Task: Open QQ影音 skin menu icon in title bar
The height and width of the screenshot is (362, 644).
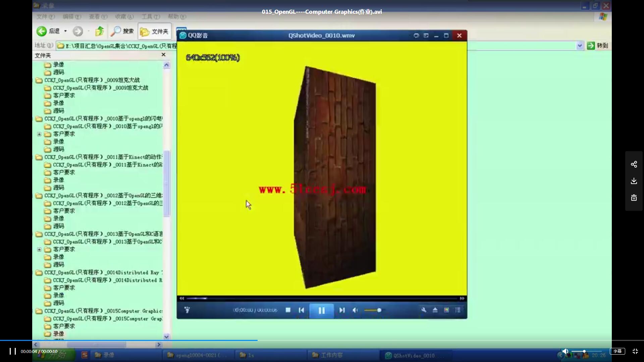Action: coord(416,36)
